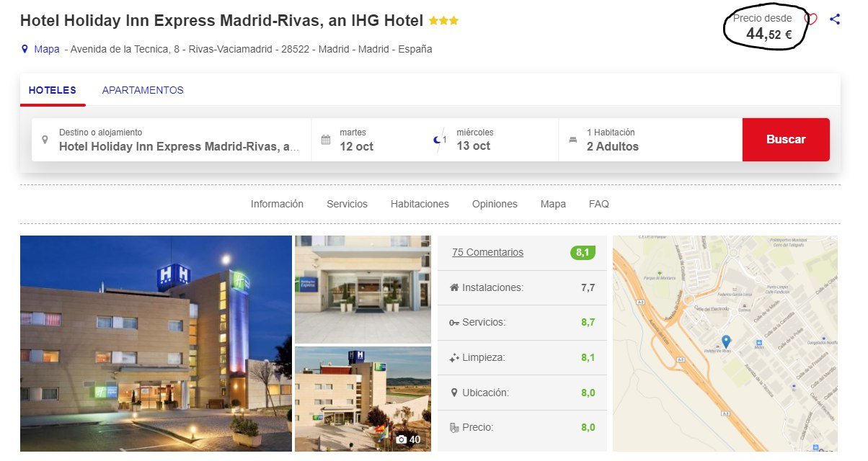Select the HOTELES tab
Screen dimensions: 868x461
pyautogui.click(x=53, y=90)
